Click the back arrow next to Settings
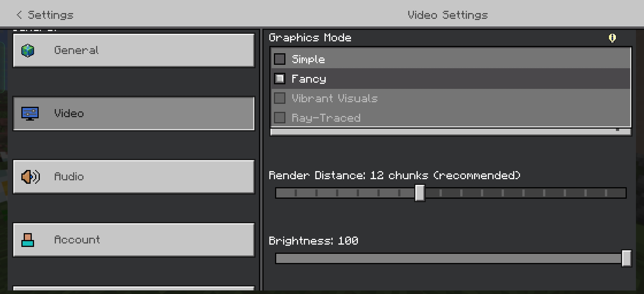Screen dimensions: 644x294 (19, 15)
